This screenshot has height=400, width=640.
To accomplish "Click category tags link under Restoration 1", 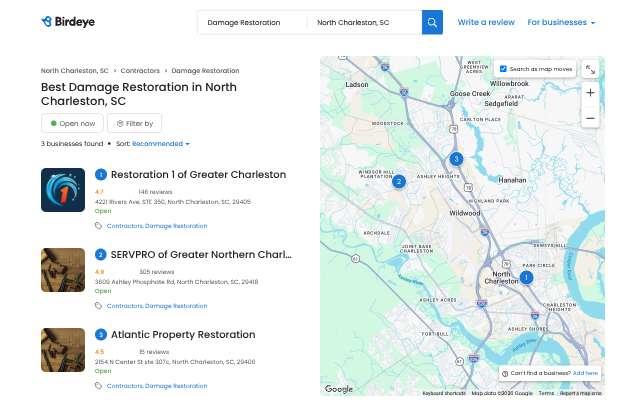I will (157, 226).
